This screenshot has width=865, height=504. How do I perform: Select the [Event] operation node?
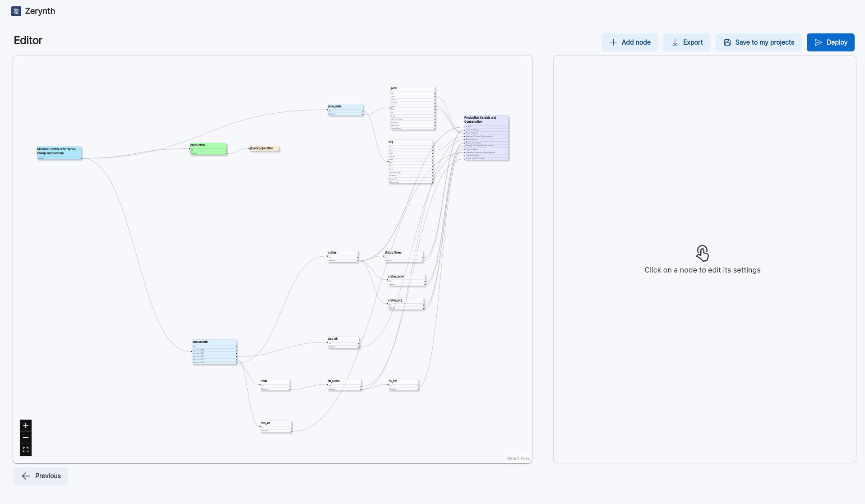[x=264, y=148]
